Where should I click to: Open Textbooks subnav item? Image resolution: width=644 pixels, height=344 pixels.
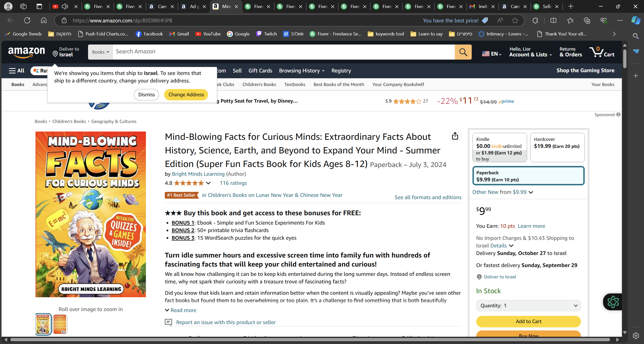pyautogui.click(x=295, y=84)
